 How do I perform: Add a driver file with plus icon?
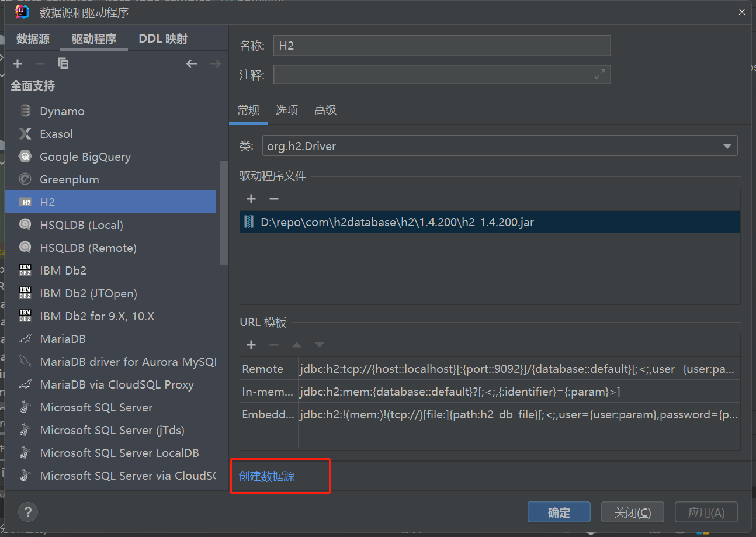(x=251, y=199)
